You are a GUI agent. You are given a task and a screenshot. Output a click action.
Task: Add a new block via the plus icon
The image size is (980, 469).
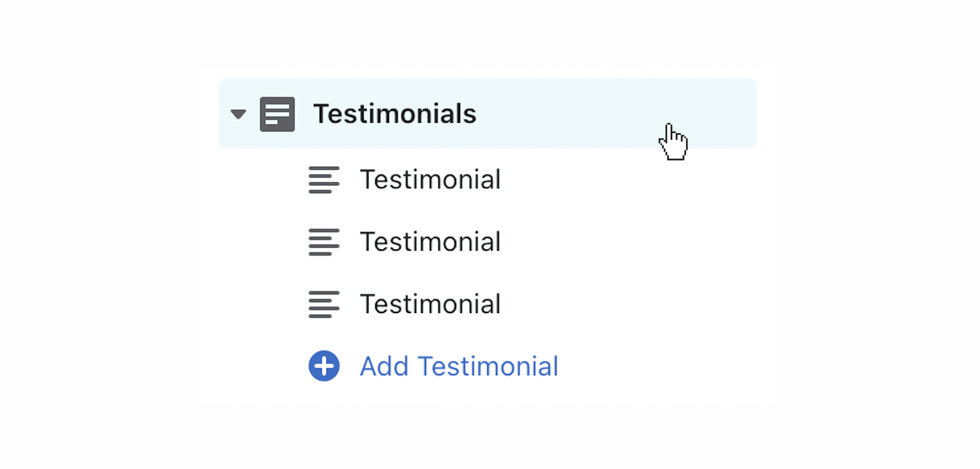324,366
